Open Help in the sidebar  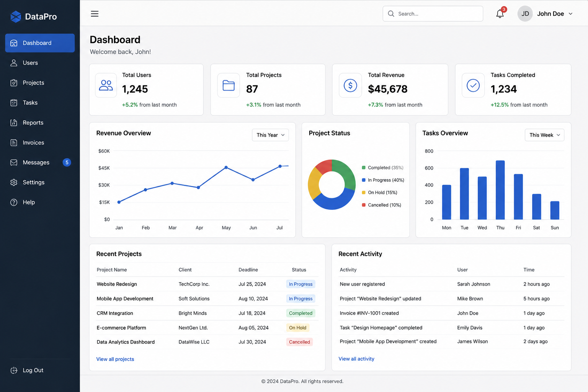click(40, 202)
